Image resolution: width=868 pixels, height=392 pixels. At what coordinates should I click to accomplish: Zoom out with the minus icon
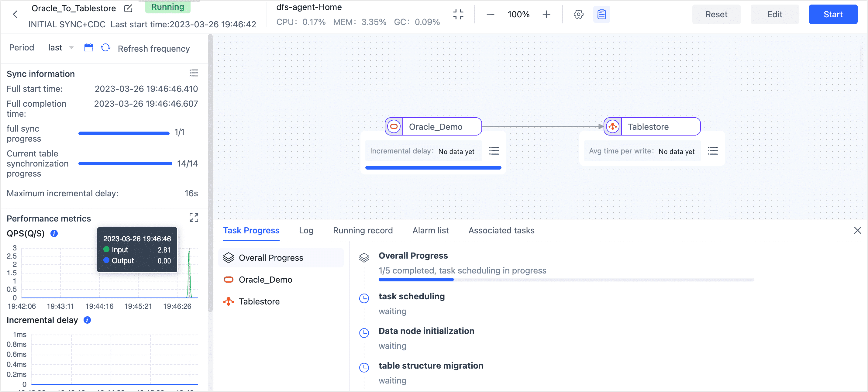(x=490, y=14)
